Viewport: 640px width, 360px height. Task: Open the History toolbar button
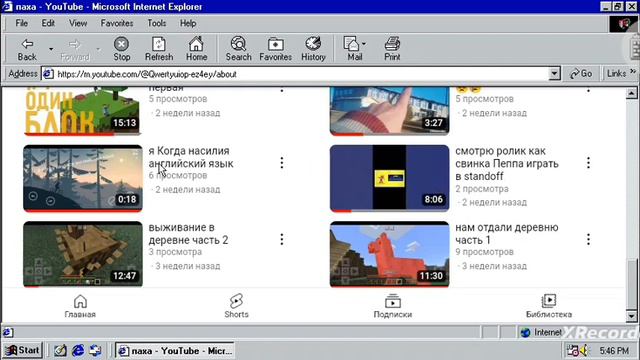coord(313,49)
